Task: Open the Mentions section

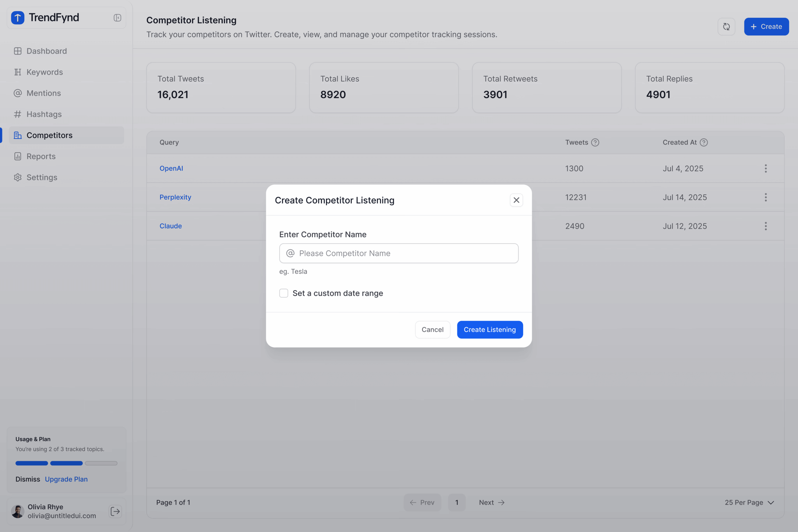Action: coord(66,93)
